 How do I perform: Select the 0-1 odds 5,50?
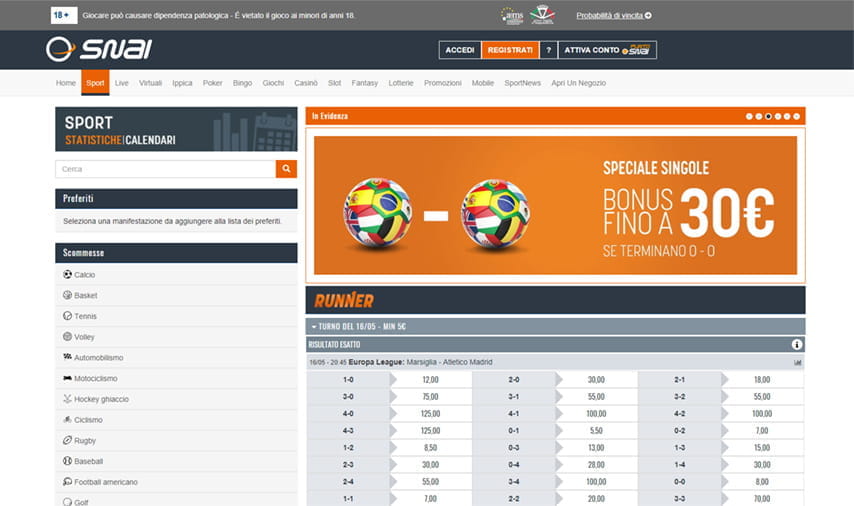[x=596, y=431]
